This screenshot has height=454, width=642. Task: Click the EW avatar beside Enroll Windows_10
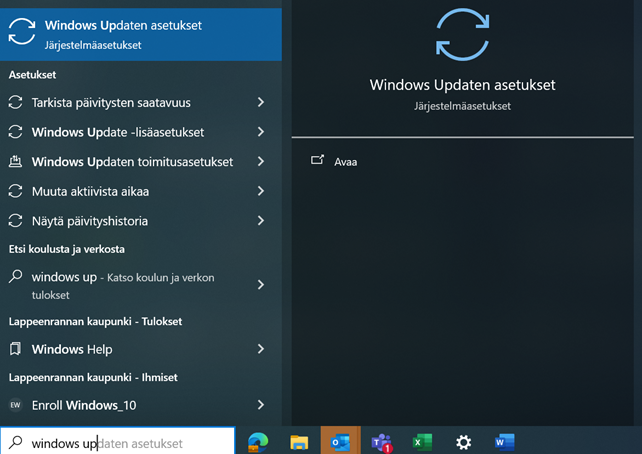pyautogui.click(x=16, y=405)
